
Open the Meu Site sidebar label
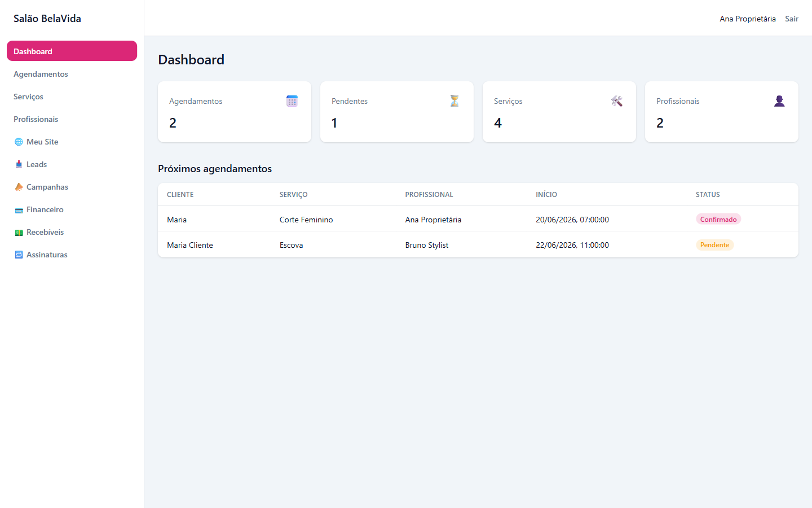coord(42,142)
